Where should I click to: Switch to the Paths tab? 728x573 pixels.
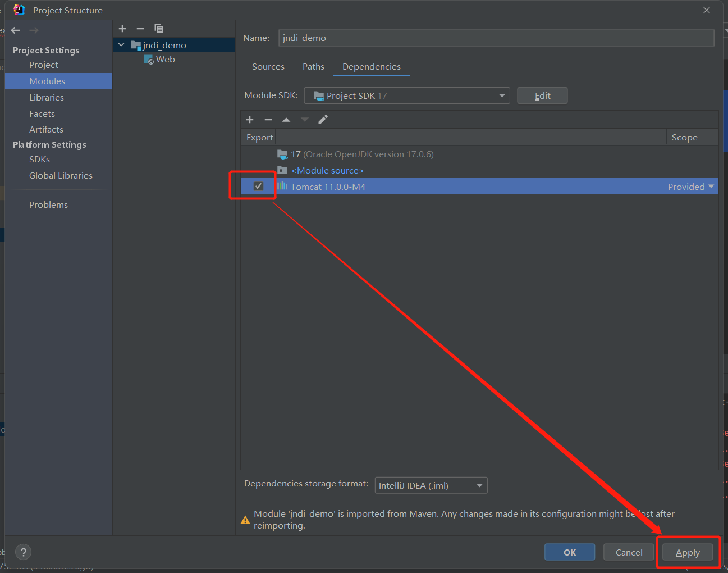click(313, 67)
